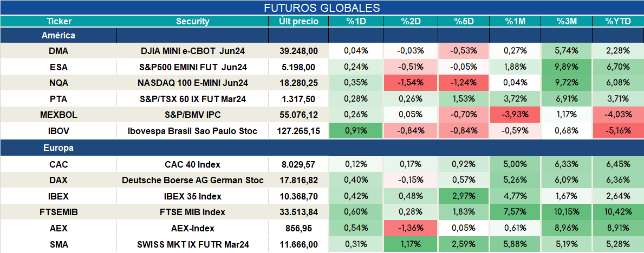The image size is (644, 253).
Task: Click the Europa section row
Action: (322, 148)
